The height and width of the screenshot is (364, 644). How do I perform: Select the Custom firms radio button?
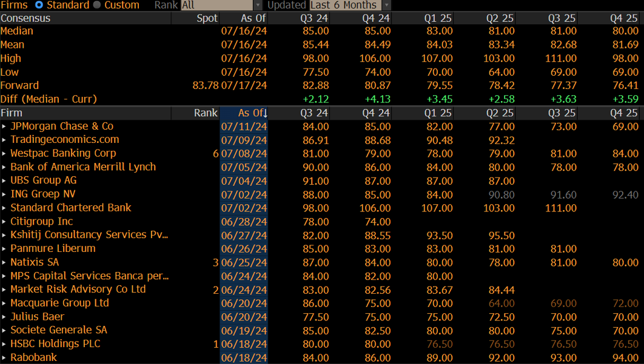(x=97, y=5)
